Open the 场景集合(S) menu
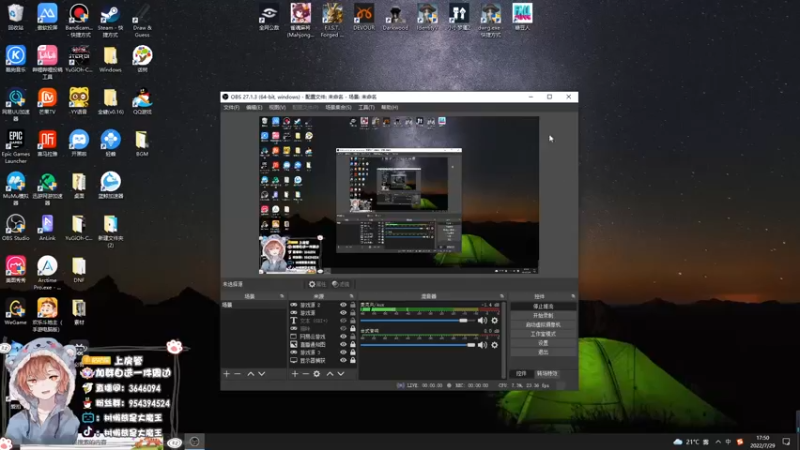800x450 pixels. pos(338,108)
